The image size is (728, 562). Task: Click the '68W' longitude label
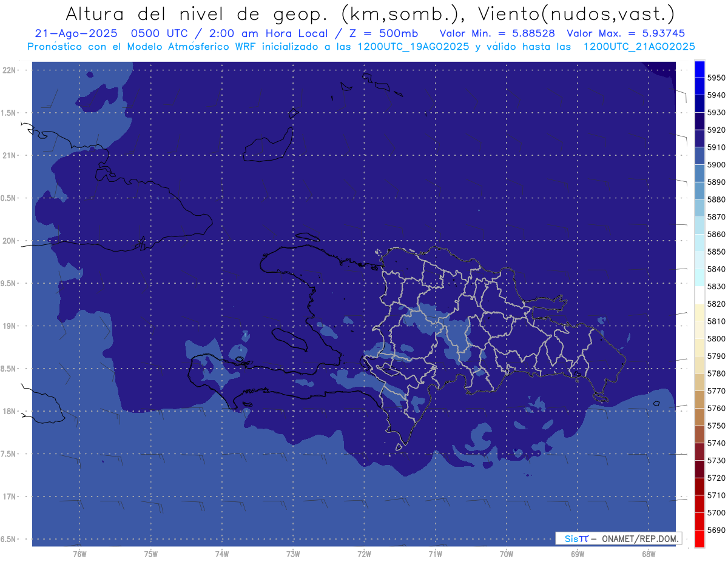(649, 554)
